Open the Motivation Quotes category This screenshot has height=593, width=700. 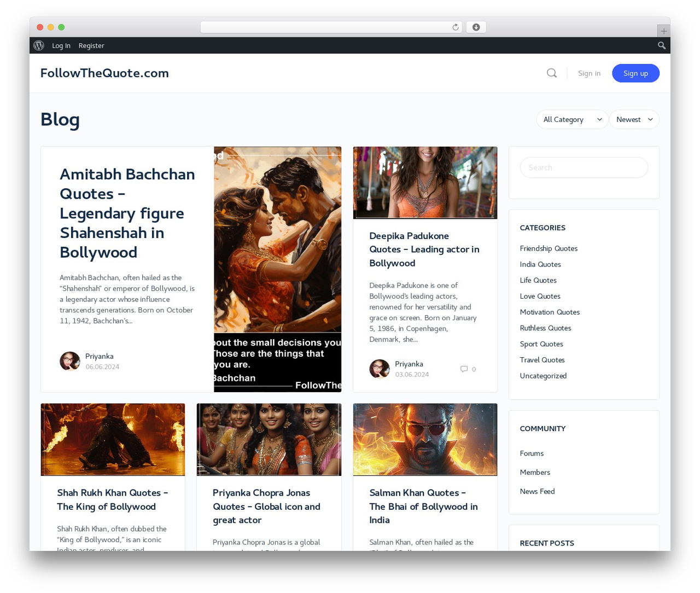[550, 312]
